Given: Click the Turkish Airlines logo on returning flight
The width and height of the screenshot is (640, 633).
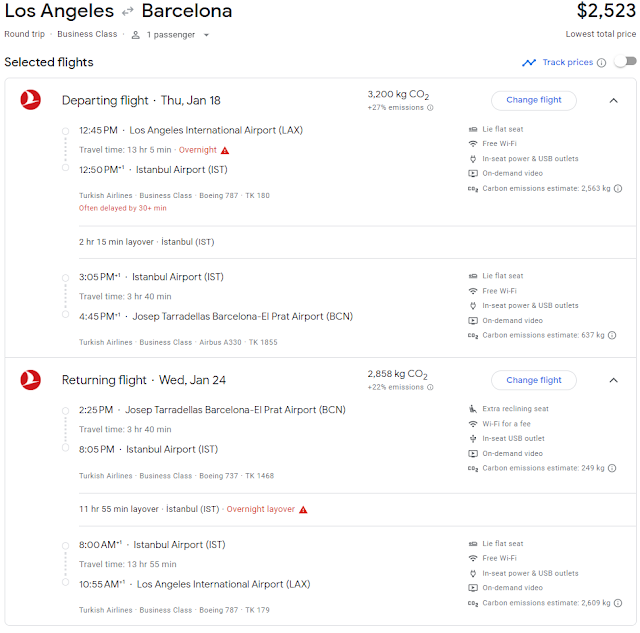Looking at the screenshot, I should [31, 380].
